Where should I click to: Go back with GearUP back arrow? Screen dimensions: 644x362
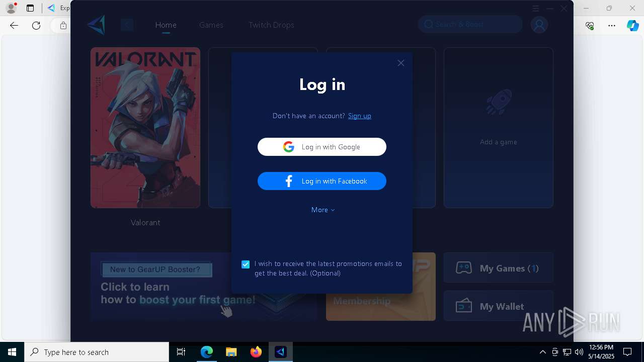click(127, 25)
